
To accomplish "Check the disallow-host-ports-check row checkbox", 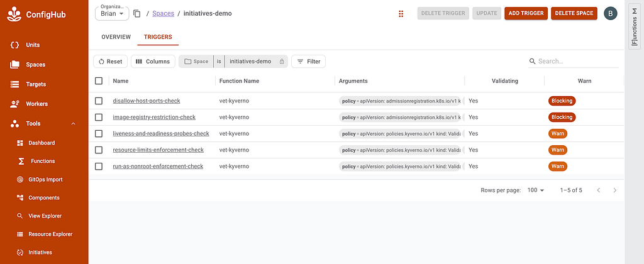I will pos(99,101).
